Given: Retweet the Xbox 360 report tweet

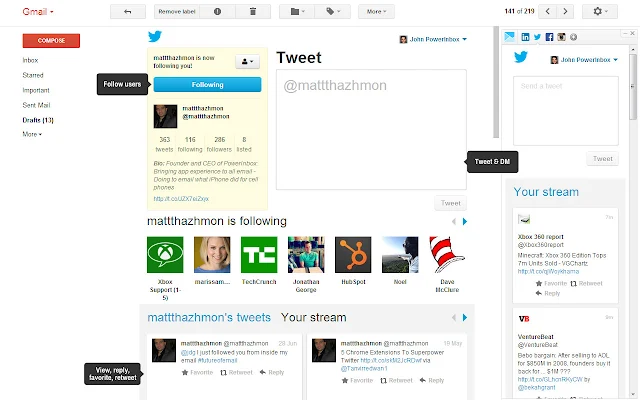Looking at the screenshot, I should point(586,283).
